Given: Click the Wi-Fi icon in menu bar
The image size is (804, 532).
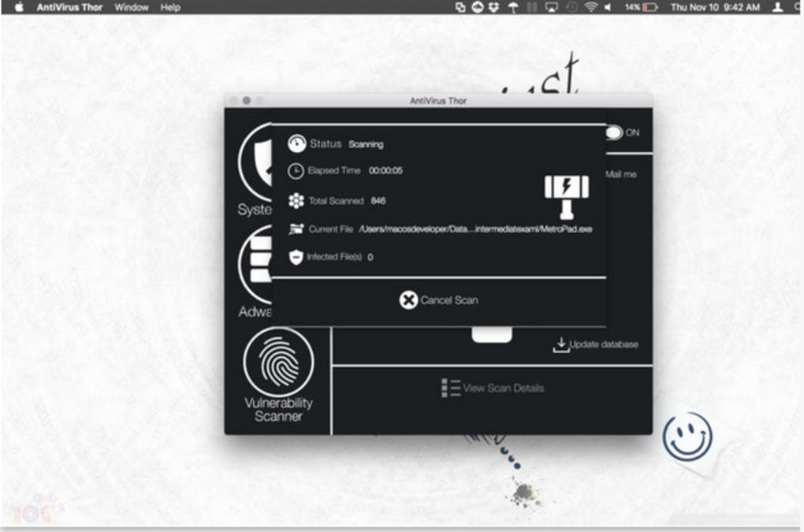Looking at the screenshot, I should tap(590, 7).
